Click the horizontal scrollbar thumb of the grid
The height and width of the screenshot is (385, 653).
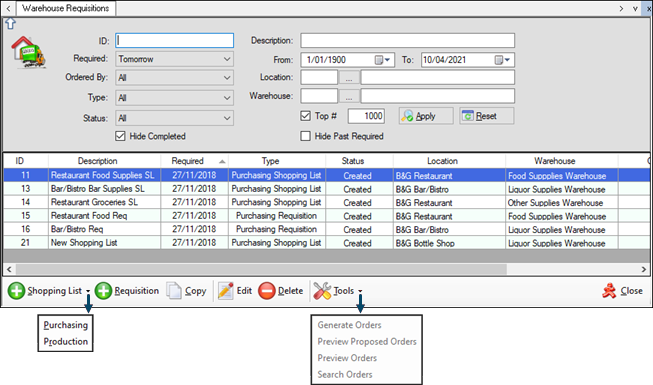click(261, 269)
